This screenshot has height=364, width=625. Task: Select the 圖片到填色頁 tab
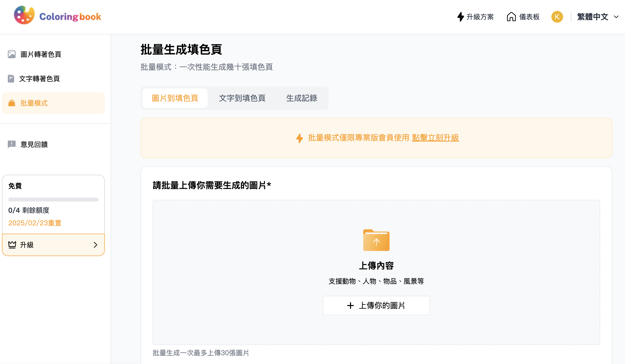[175, 98]
